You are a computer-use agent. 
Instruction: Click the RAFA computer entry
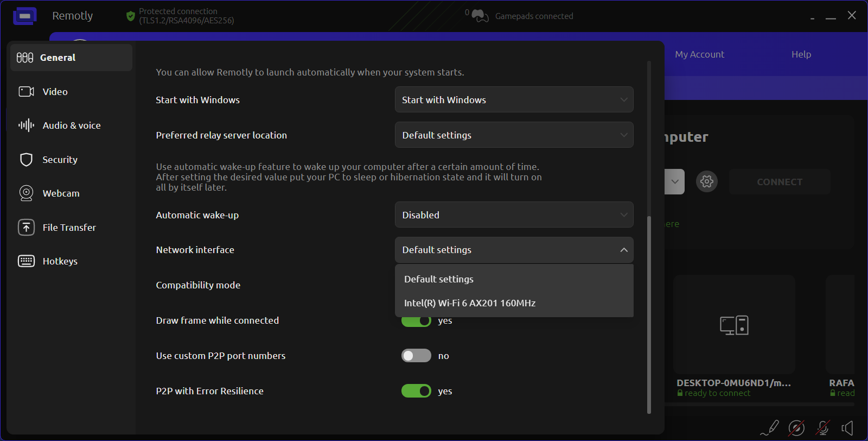[x=841, y=324]
